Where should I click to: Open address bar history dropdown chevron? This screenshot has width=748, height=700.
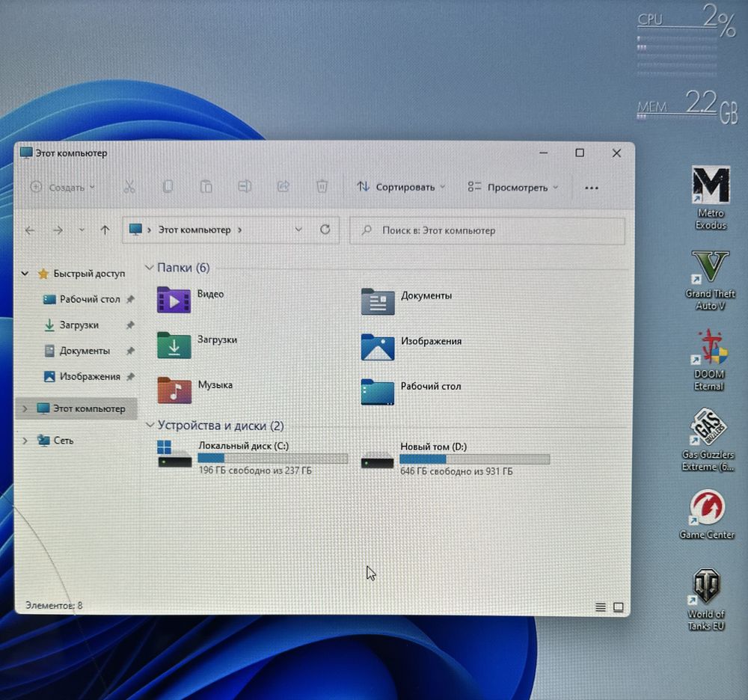click(x=298, y=230)
